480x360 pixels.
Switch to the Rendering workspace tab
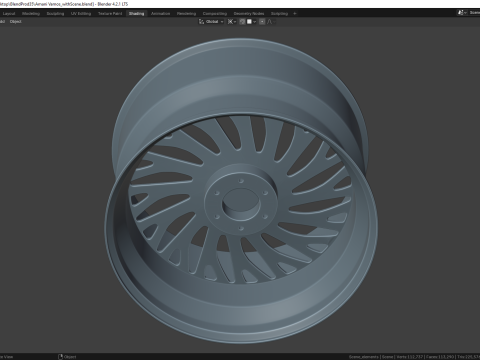point(186,13)
